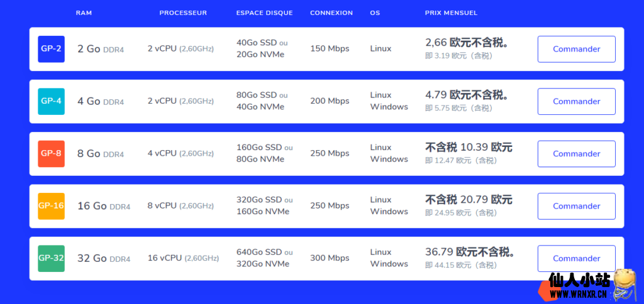Image resolution: width=644 pixels, height=304 pixels.
Task: Click the PROCESSEUR column header
Action: pyautogui.click(x=183, y=13)
